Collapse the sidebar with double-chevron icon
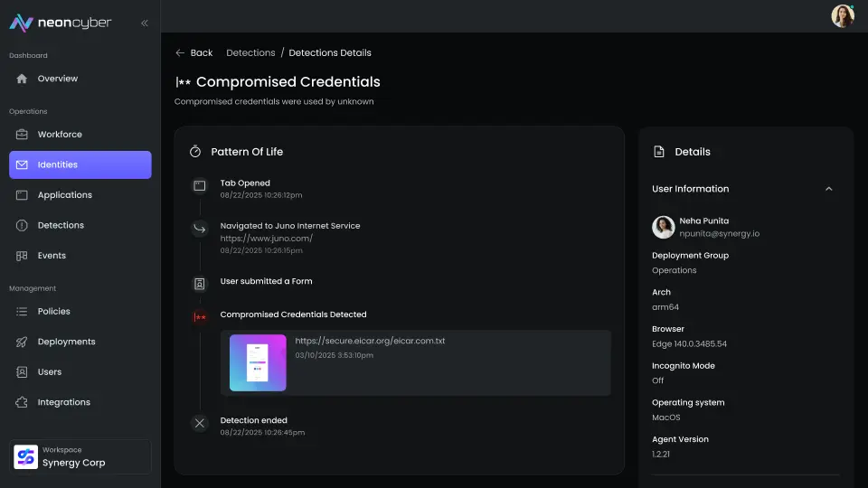868x488 pixels. (x=145, y=23)
